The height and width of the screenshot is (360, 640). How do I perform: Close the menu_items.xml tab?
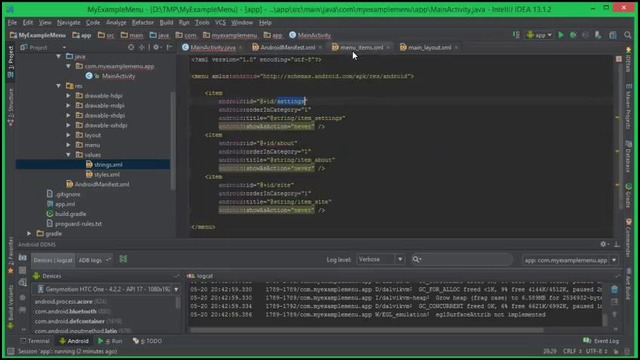tap(388, 47)
